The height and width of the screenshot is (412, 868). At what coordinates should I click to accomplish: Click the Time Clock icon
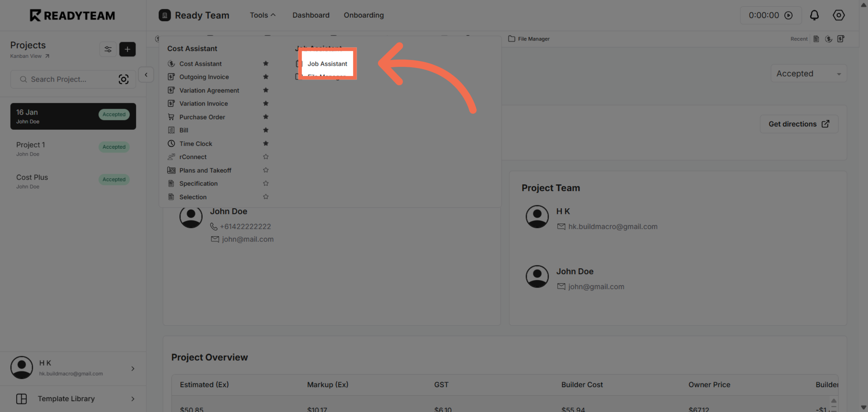point(171,143)
